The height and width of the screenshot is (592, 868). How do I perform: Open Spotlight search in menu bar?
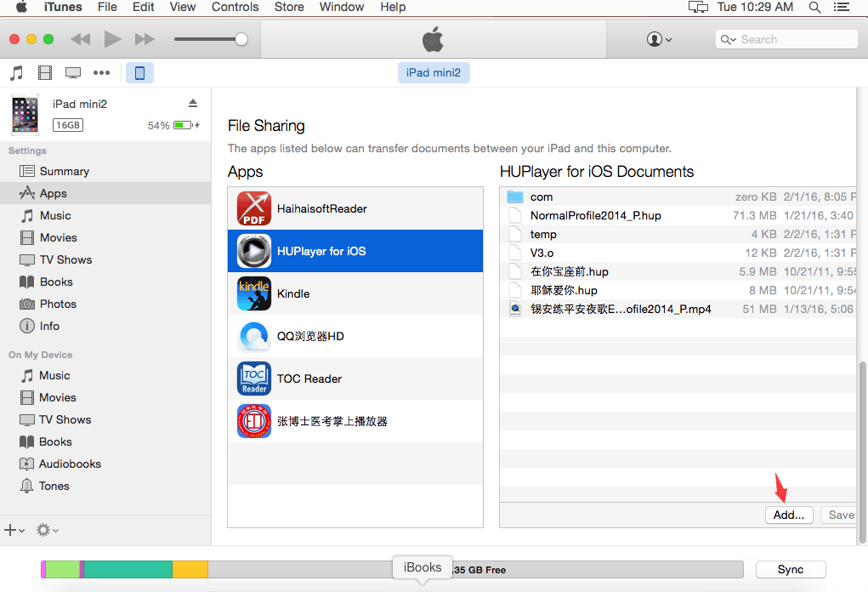point(814,7)
